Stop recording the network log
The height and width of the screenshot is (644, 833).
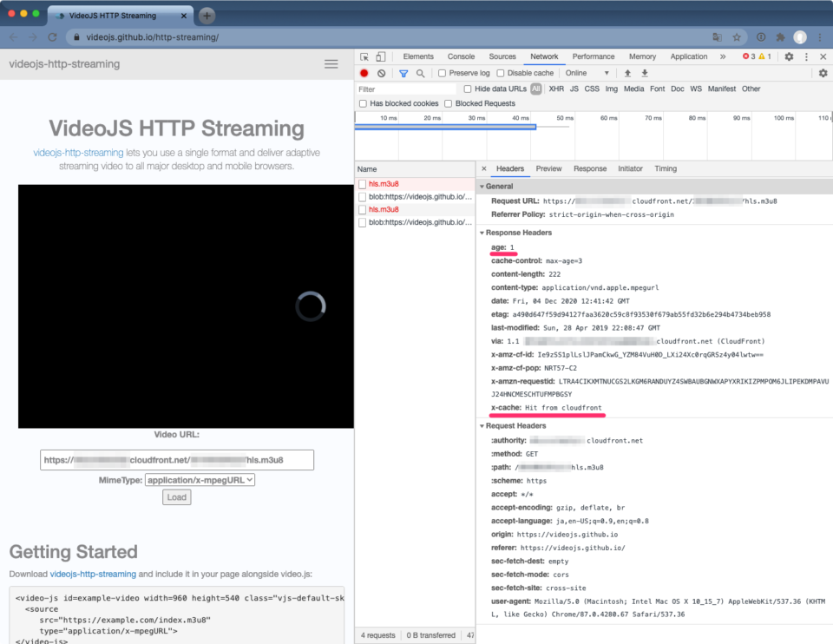coord(364,73)
